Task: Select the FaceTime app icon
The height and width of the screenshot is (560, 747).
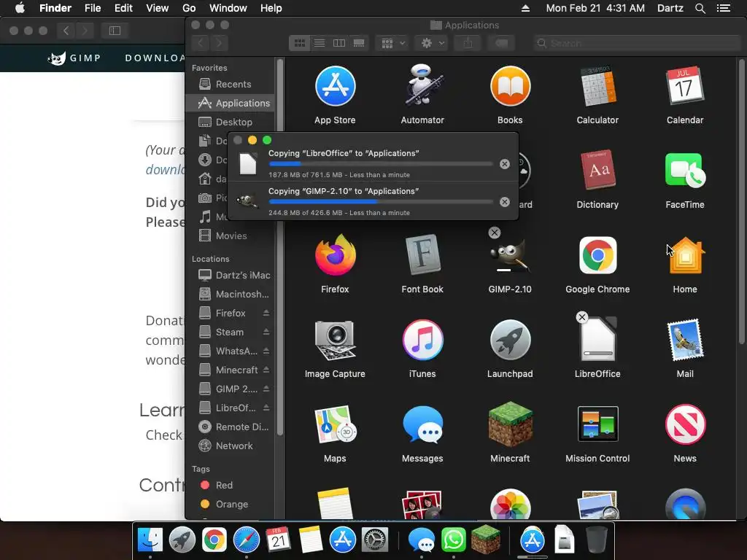Action: [x=684, y=171]
